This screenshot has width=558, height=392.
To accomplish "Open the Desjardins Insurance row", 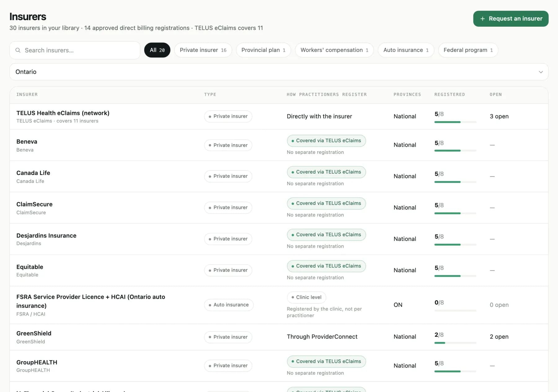I will coord(279,239).
